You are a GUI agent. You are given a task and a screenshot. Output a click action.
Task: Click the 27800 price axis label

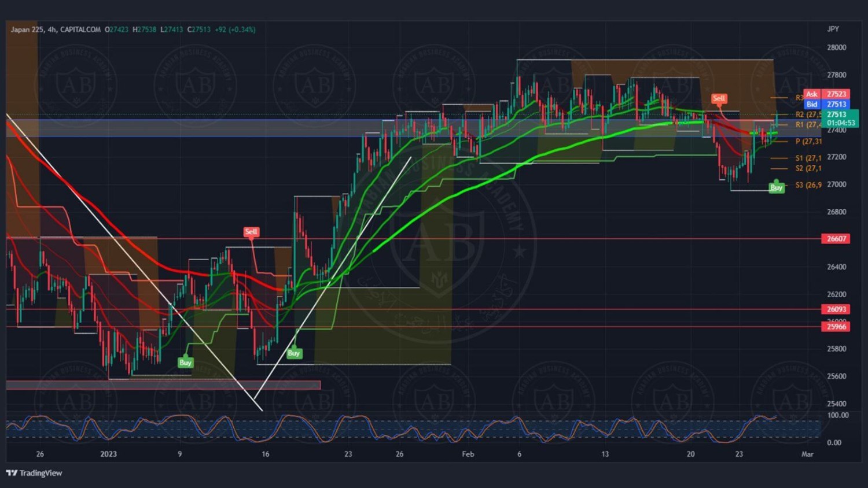[x=836, y=75]
